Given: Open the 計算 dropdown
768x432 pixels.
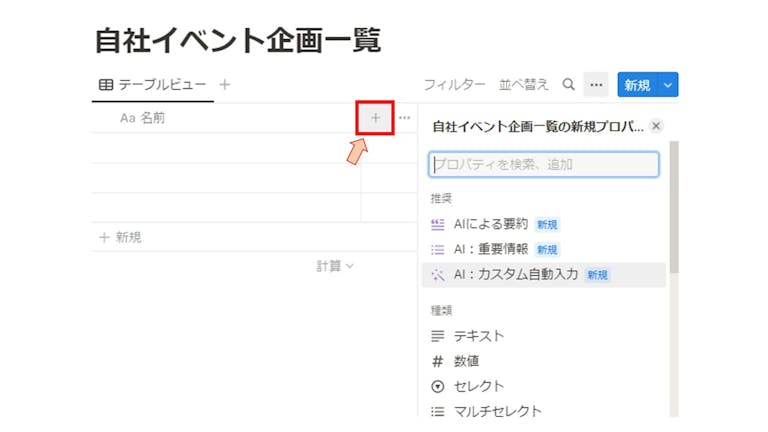Looking at the screenshot, I should 335,266.
